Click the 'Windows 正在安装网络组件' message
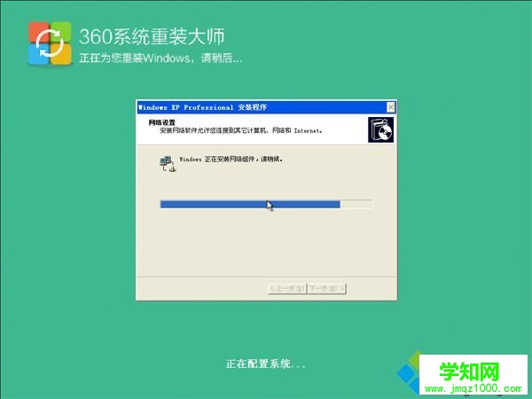This screenshot has height=399, width=532. [231, 159]
